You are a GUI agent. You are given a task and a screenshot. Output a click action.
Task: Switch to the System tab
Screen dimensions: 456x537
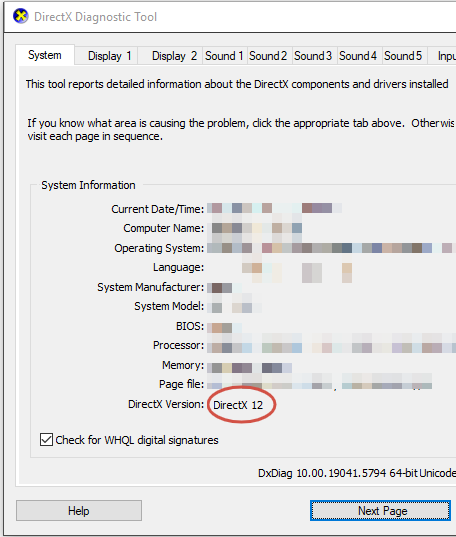(45, 55)
